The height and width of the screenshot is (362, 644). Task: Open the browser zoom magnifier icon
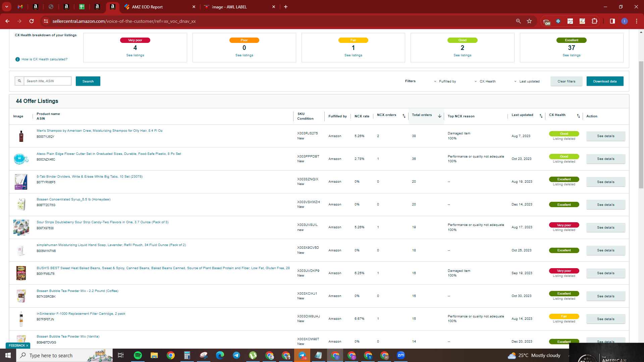tap(518, 21)
